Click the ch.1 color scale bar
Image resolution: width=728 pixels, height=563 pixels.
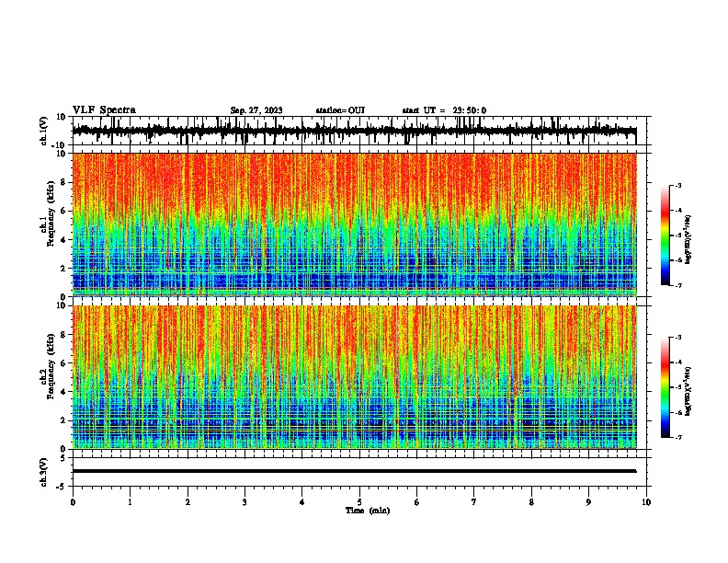pos(665,236)
